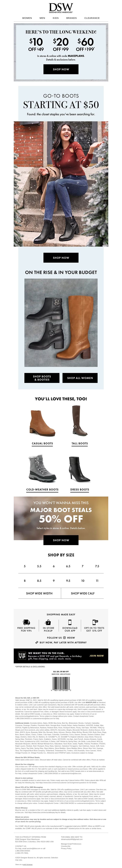Click the Afterpay logo icon

pos(37,643)
